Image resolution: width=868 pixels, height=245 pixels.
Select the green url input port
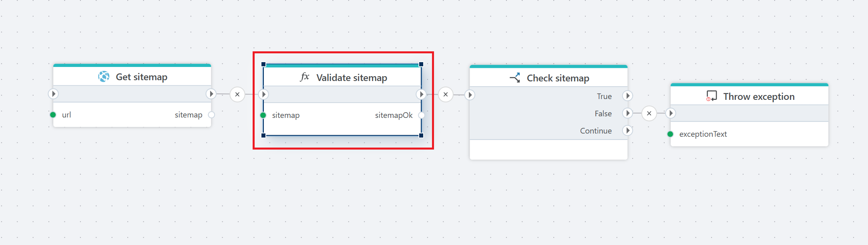click(53, 115)
